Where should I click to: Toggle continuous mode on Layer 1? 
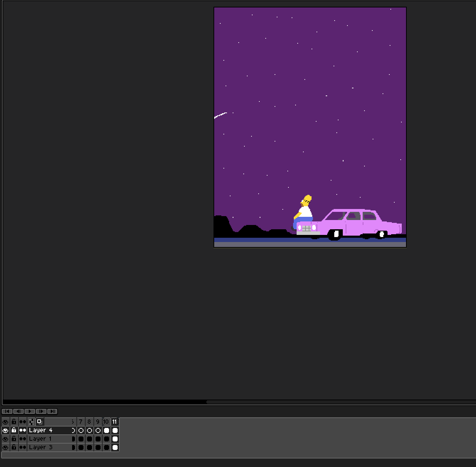click(x=23, y=439)
